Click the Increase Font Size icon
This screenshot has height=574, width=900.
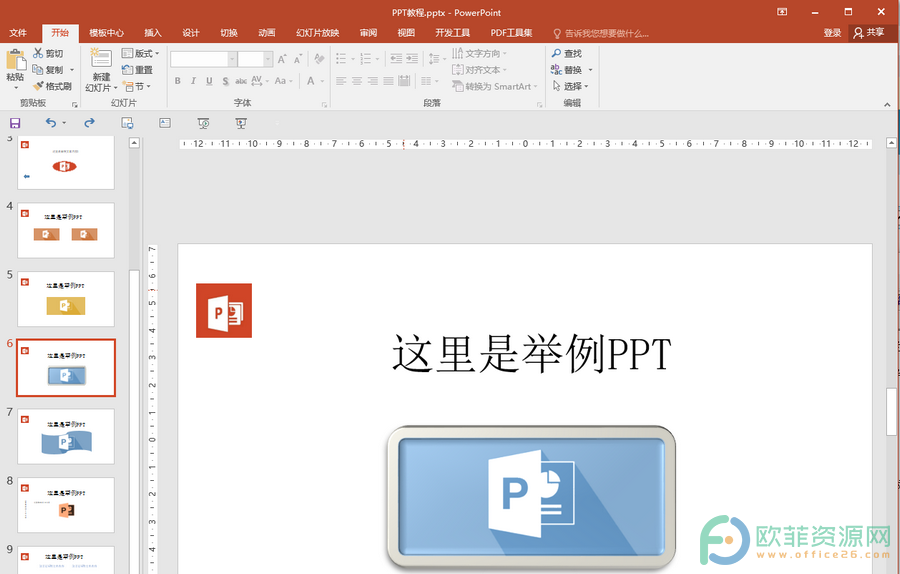(x=282, y=59)
